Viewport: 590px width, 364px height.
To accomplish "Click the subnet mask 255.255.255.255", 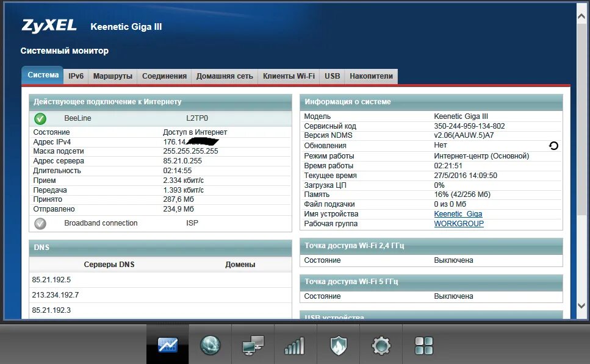I will pos(190,151).
